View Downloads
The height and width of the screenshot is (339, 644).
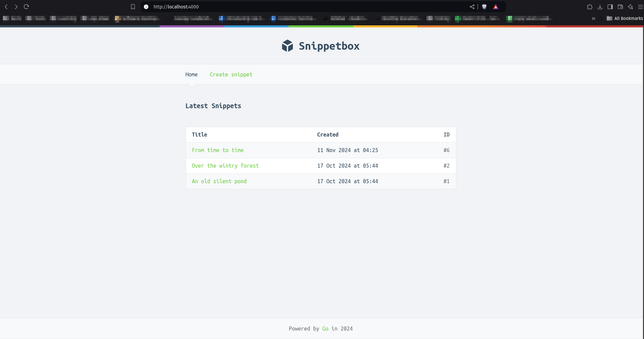pos(600,7)
